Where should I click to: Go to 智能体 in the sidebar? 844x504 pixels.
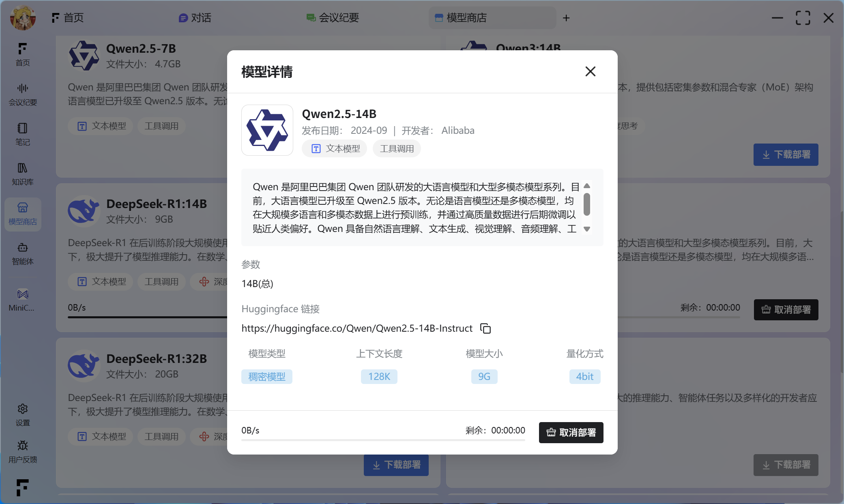click(23, 253)
